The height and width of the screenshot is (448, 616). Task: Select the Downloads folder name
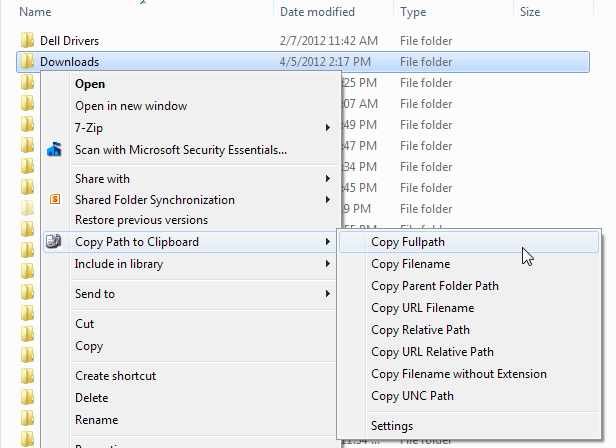(x=70, y=62)
